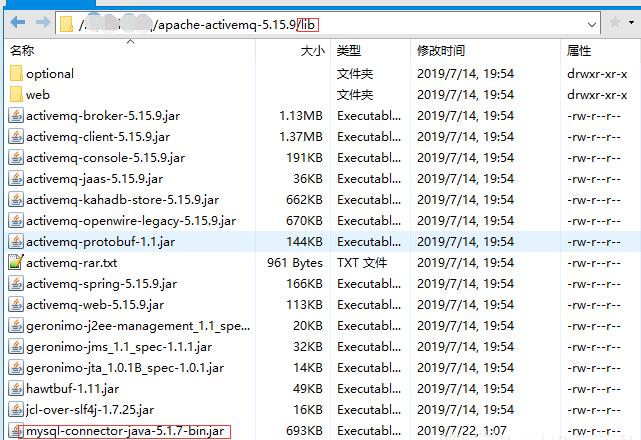This screenshot has height=440, width=641.
Task: Click the back navigation arrow
Action: pyautogui.click(x=15, y=22)
